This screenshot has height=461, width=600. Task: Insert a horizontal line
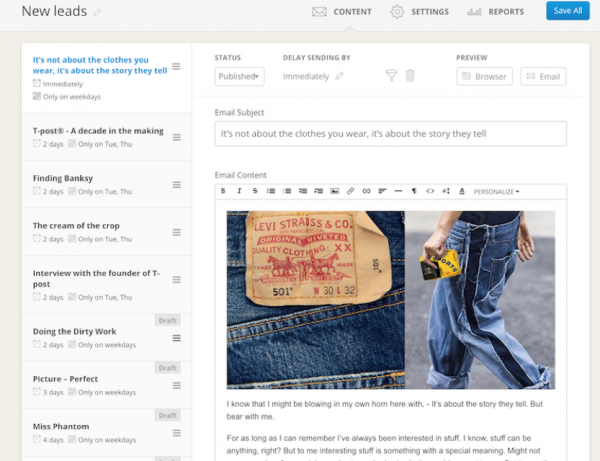(398, 191)
